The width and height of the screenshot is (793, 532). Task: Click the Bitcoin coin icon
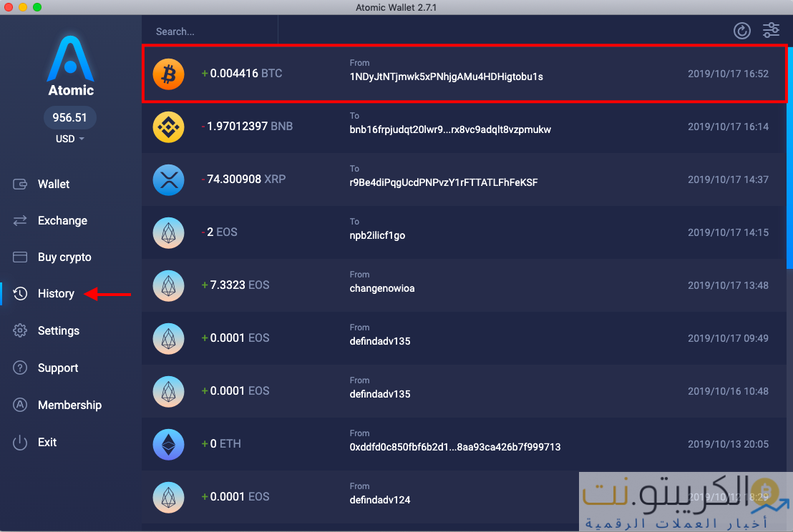[169, 74]
